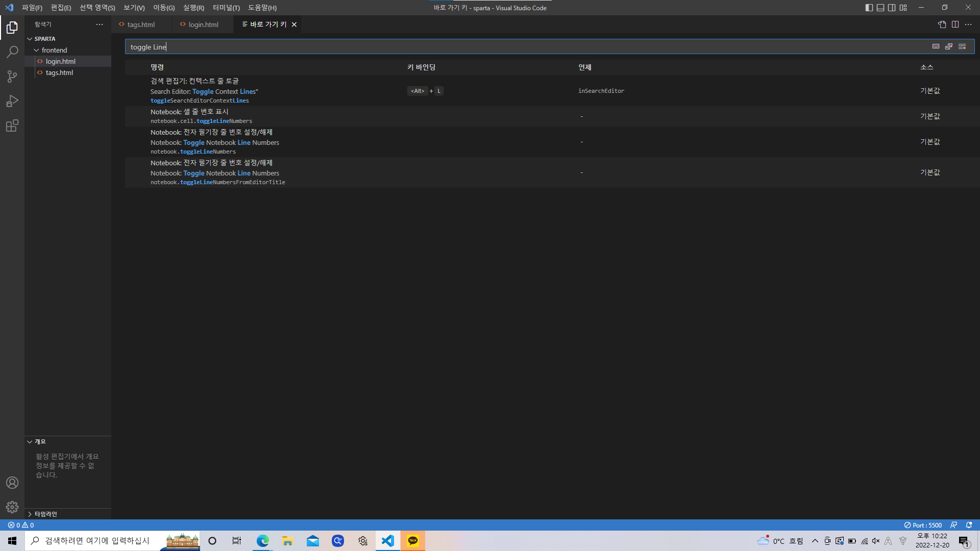The width and height of the screenshot is (980, 551).
Task: Click the Record Keys icon in search box
Action: tap(936, 46)
